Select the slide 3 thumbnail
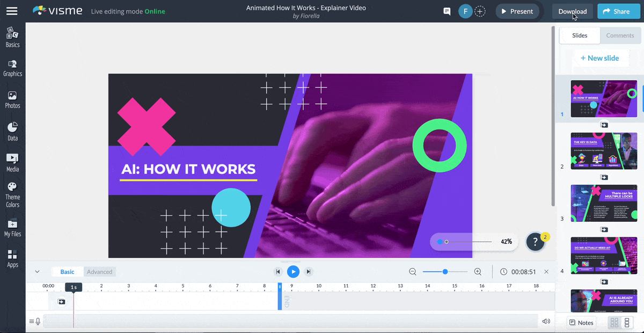Screen dimensions: 644x333 [x=604, y=204]
